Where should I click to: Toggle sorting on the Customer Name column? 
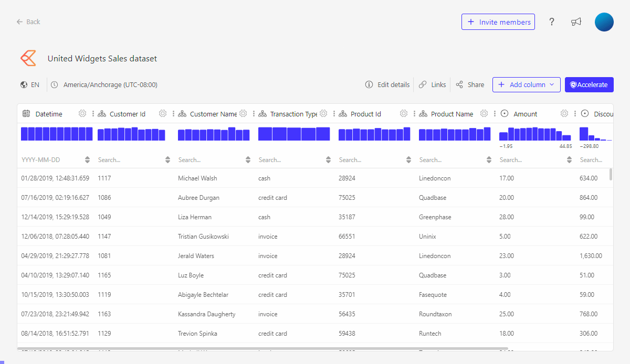click(x=247, y=159)
